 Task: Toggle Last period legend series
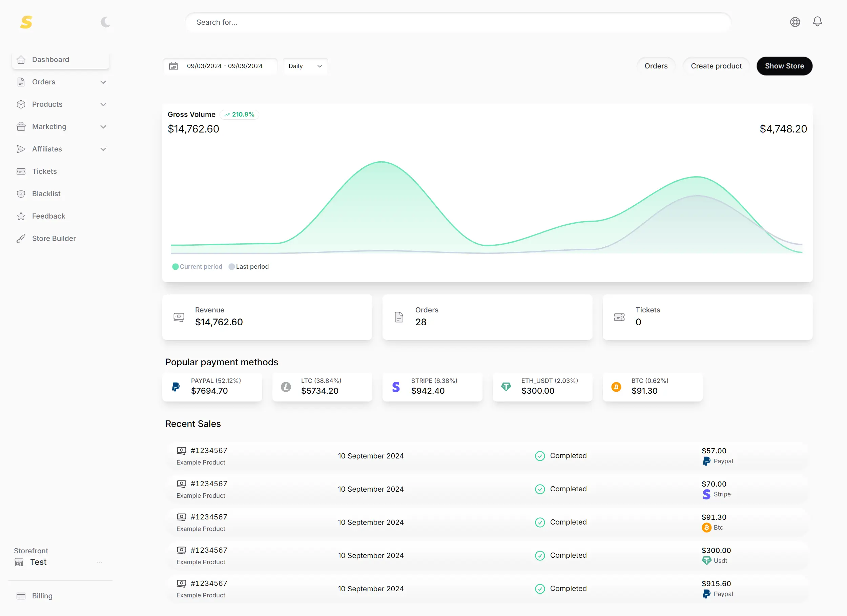(x=249, y=266)
